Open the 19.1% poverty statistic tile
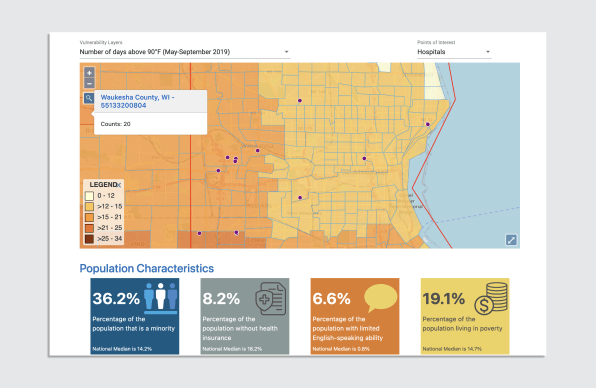The height and width of the screenshot is (388, 596). 465,316
